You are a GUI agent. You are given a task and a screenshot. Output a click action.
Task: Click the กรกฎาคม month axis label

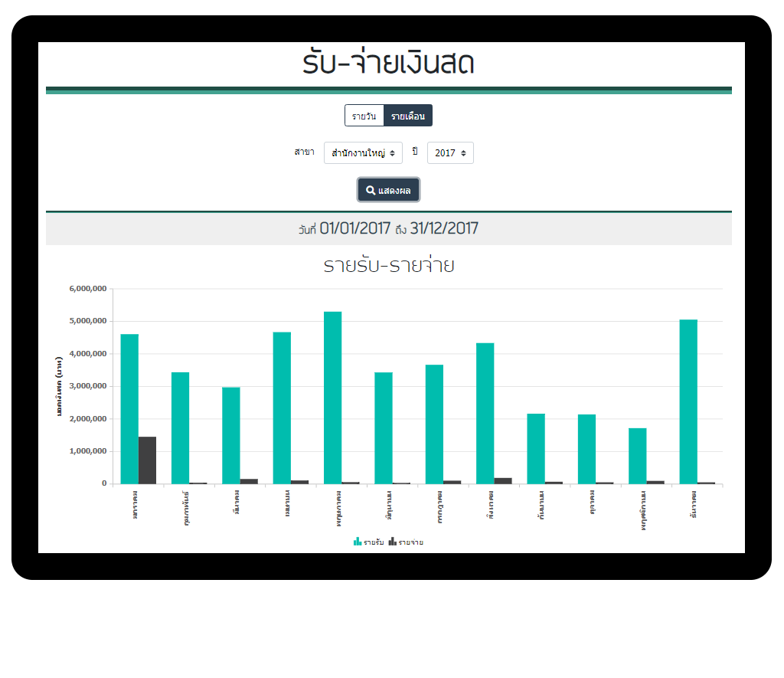coord(440,506)
